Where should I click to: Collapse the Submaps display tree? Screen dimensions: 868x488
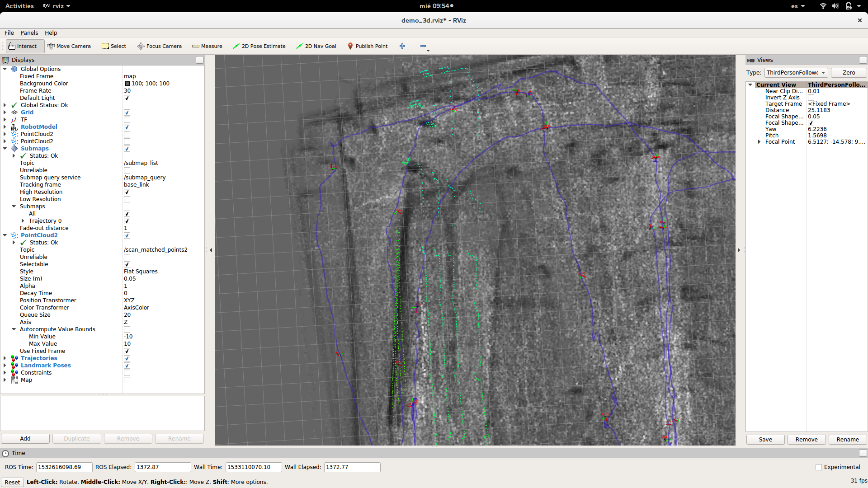tap(4, 149)
